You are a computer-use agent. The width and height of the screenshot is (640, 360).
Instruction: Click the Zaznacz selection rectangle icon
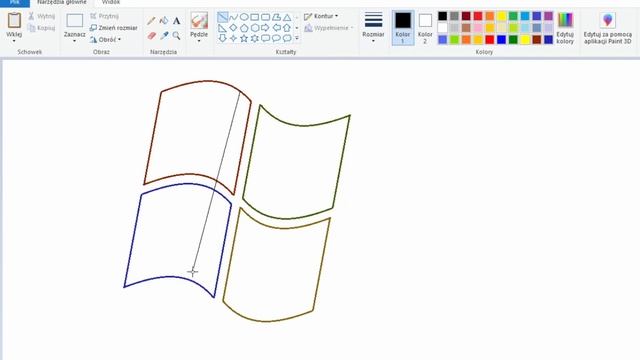(x=75, y=20)
